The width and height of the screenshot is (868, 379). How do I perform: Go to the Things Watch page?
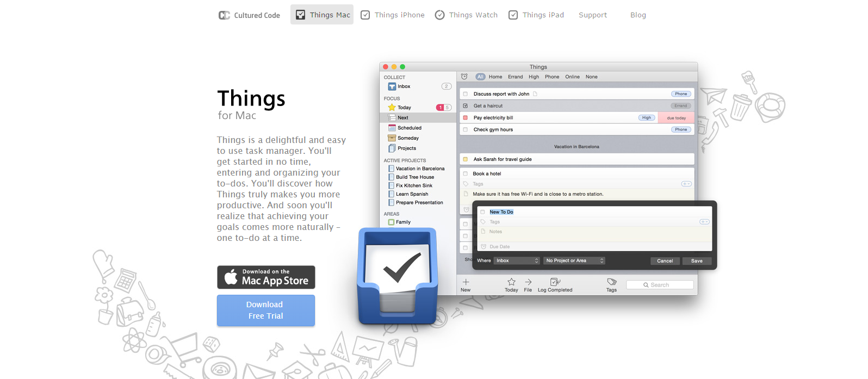tap(466, 15)
